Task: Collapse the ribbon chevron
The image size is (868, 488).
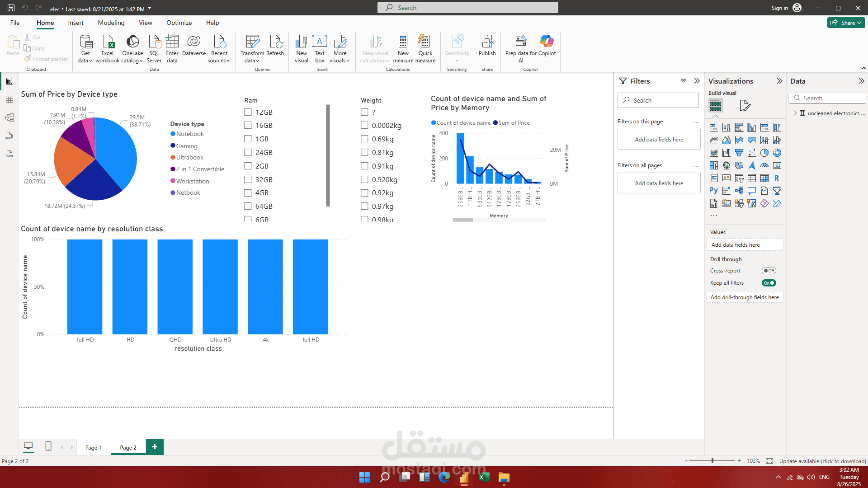Action: 863,68
